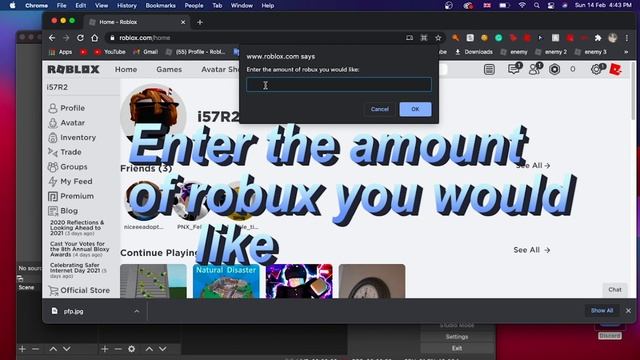The width and height of the screenshot is (640, 360).
Task: Click the Inventory backpack icon
Action: pyautogui.click(x=53, y=138)
